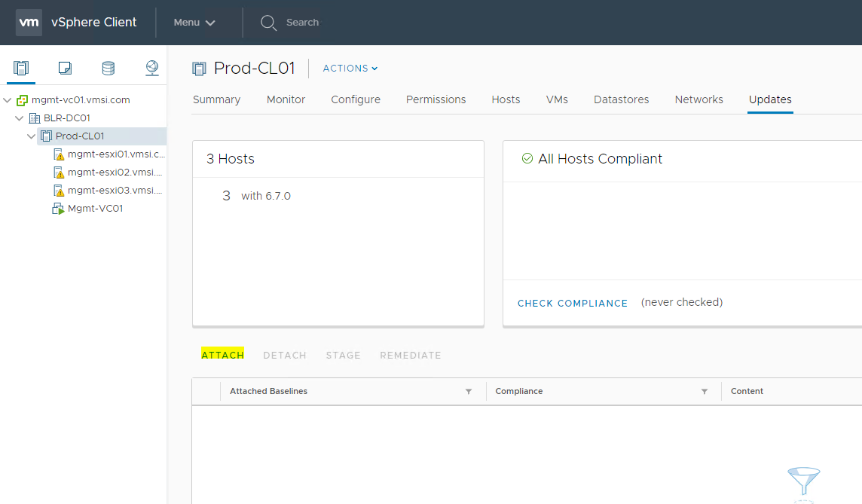The height and width of the screenshot is (504, 862).
Task: Select Prod-CL01 in the inventory tree
Action: point(80,136)
